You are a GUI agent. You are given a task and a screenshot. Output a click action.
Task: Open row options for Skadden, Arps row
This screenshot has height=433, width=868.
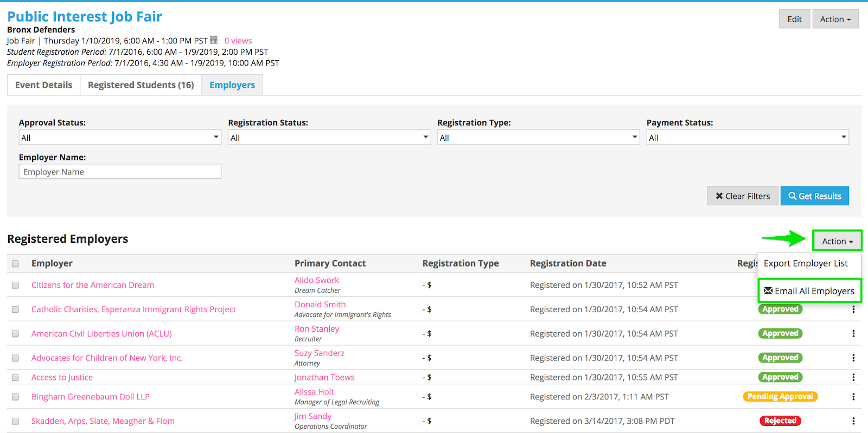[x=853, y=421]
